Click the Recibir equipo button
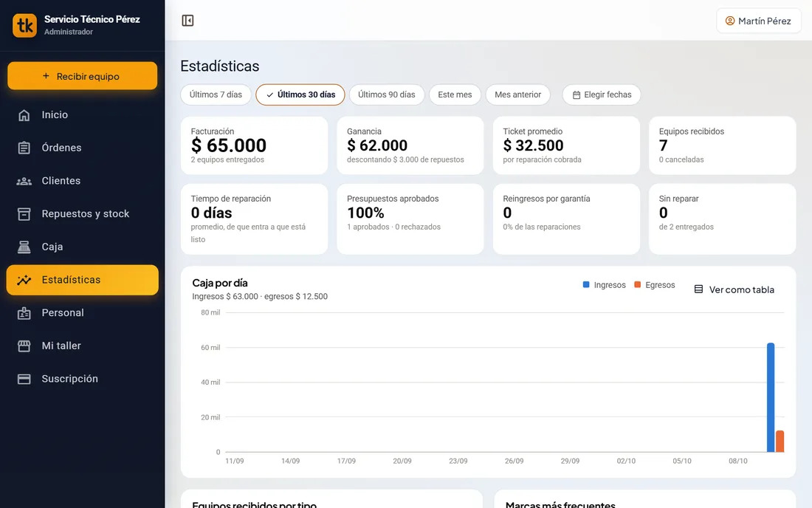 pyautogui.click(x=83, y=76)
